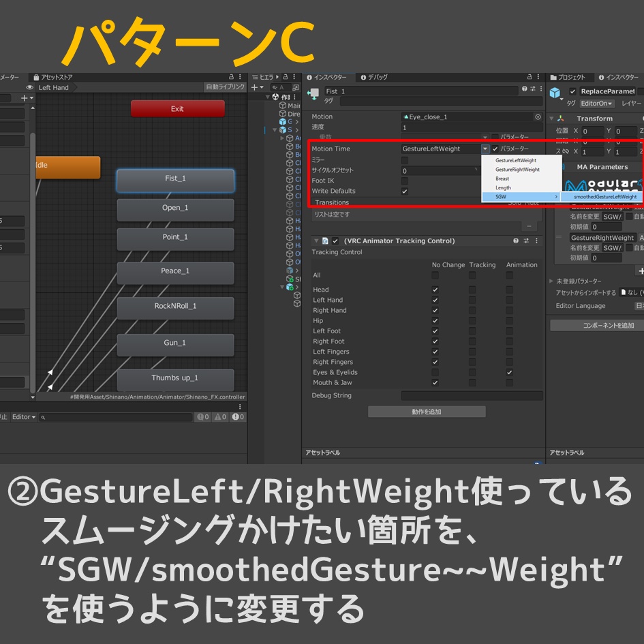Open the プロジェクト tab
This screenshot has width=644, height=644.
570,77
